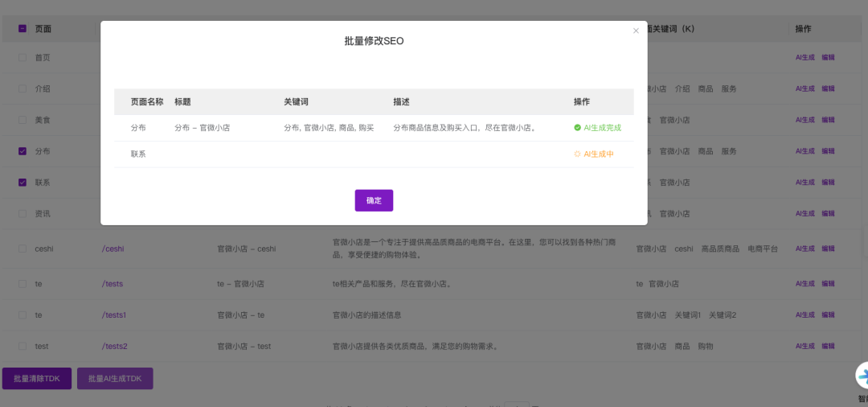This screenshot has height=407, width=868.
Task: Select the ceshi row checkbox
Action: (23, 249)
